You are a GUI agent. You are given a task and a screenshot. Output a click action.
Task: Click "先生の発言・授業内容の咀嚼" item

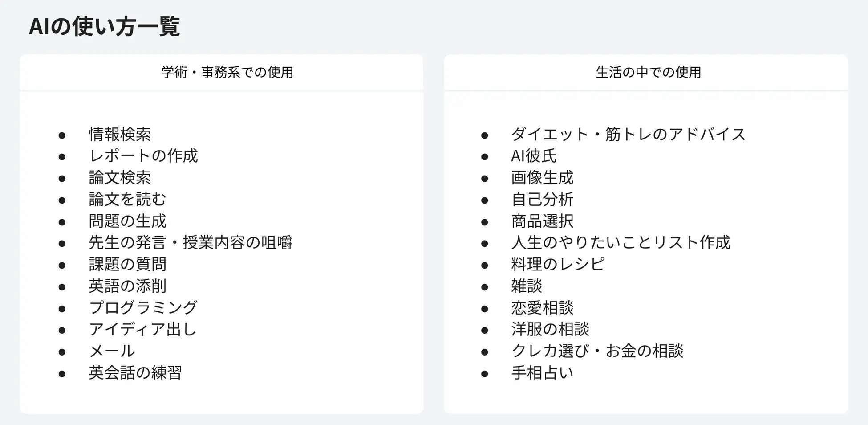[191, 242]
